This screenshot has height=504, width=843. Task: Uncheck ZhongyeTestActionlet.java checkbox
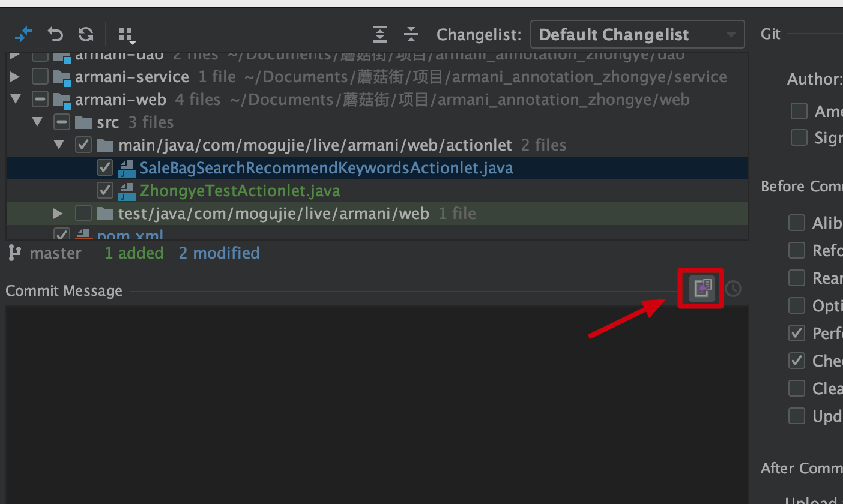(104, 191)
